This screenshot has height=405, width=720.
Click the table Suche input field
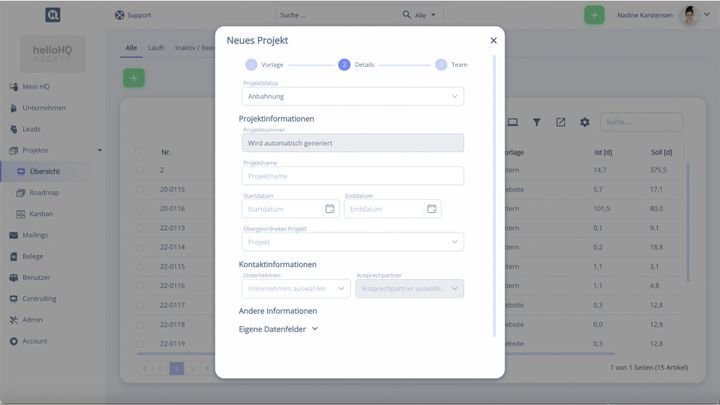(641, 122)
